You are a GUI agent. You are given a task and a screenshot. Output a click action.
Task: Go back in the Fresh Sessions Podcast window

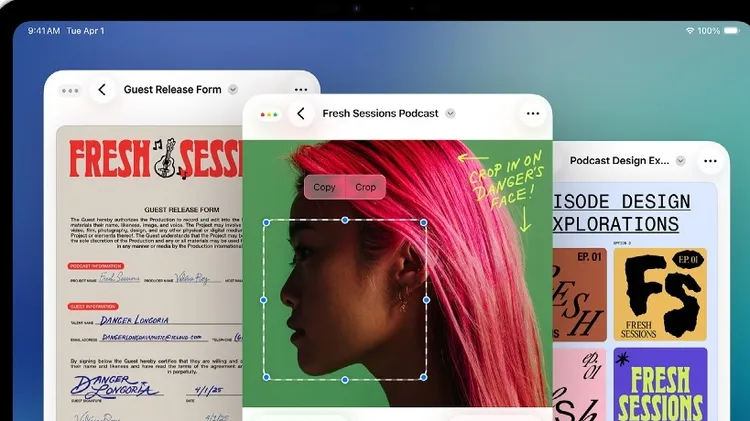tap(301, 113)
